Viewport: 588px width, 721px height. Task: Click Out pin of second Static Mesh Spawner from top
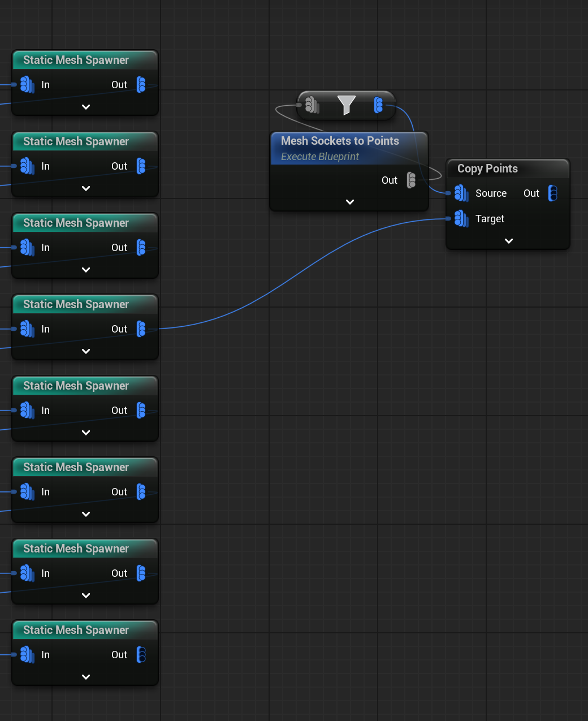141,166
